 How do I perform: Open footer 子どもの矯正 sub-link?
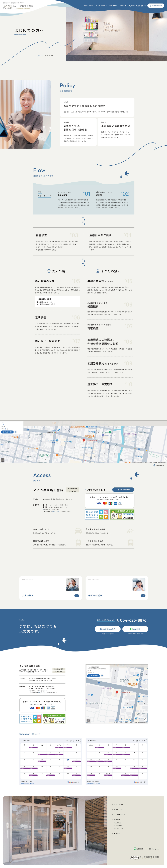click(118, 826)
